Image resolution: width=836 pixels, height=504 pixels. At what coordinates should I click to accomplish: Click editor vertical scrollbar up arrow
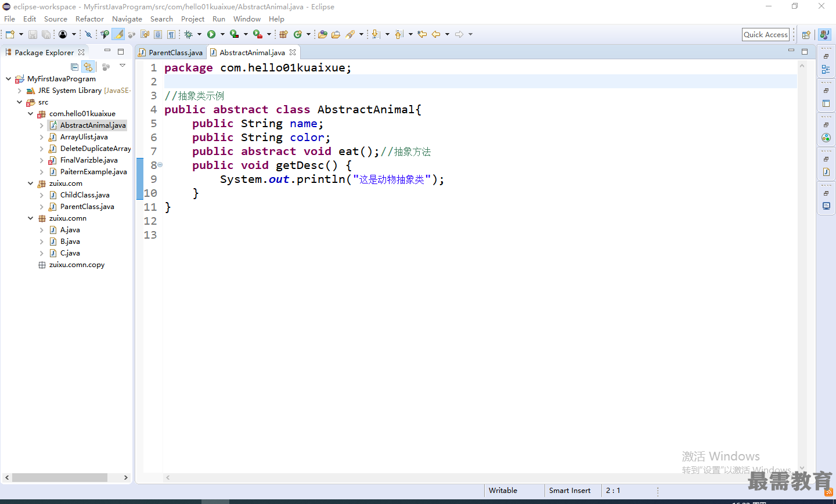802,66
